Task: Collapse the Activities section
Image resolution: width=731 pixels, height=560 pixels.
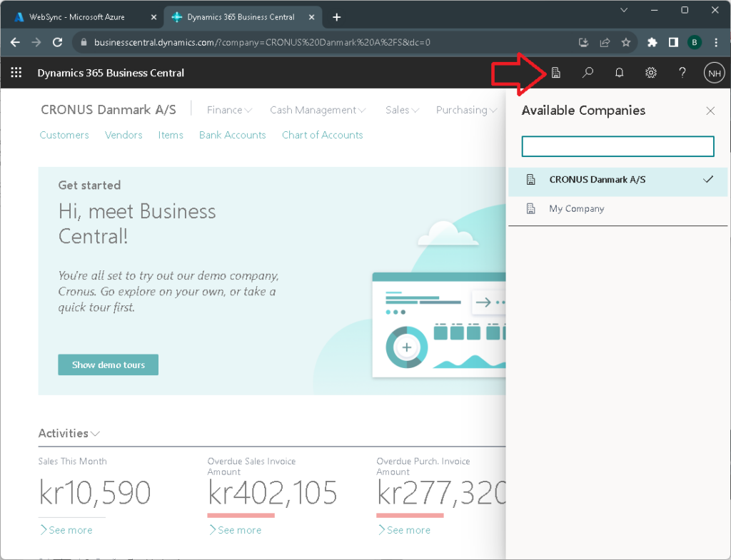Action: (x=69, y=433)
